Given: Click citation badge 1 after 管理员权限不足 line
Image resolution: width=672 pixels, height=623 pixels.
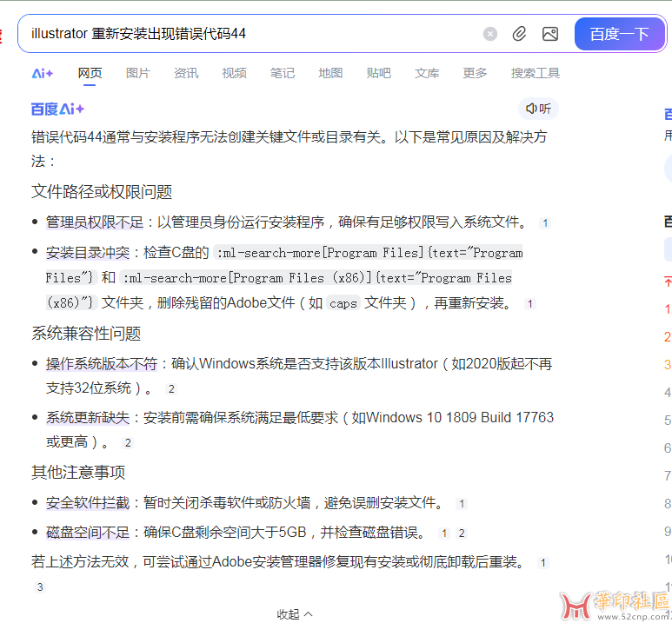Looking at the screenshot, I should click(x=545, y=223).
